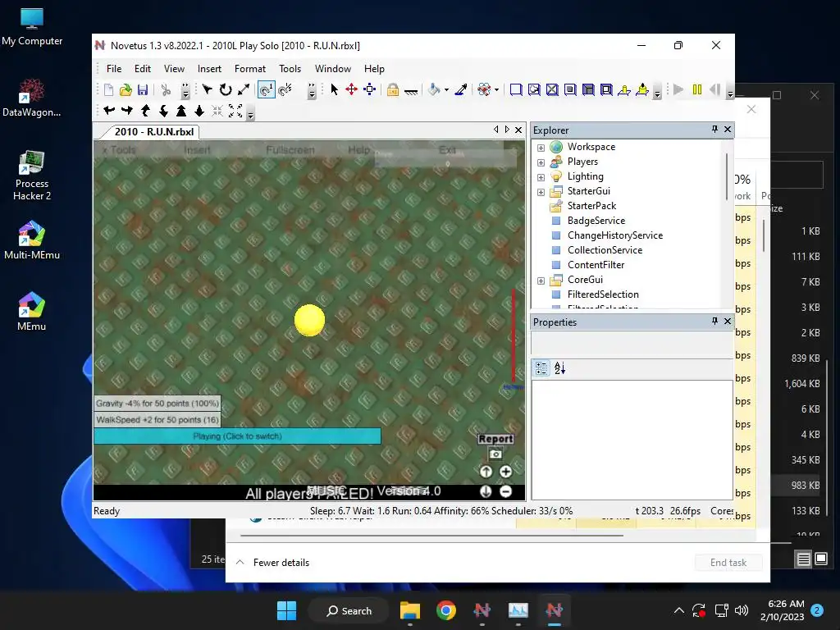Image resolution: width=840 pixels, height=630 pixels.
Task: Open the Fill color dropdown arrow
Action: (446, 90)
